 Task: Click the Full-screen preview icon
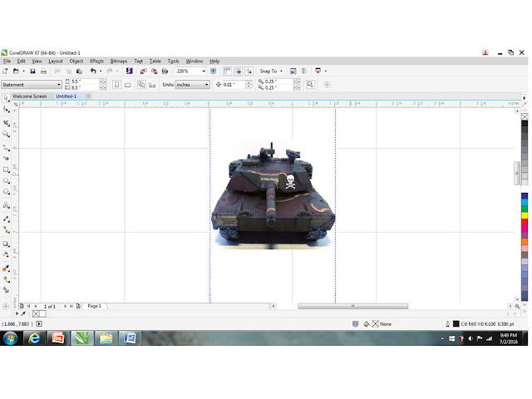[213, 71]
